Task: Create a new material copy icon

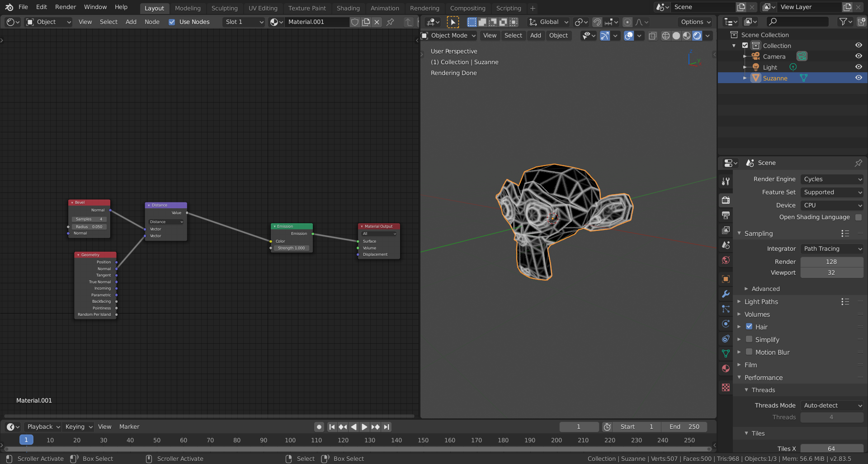Action: [366, 22]
